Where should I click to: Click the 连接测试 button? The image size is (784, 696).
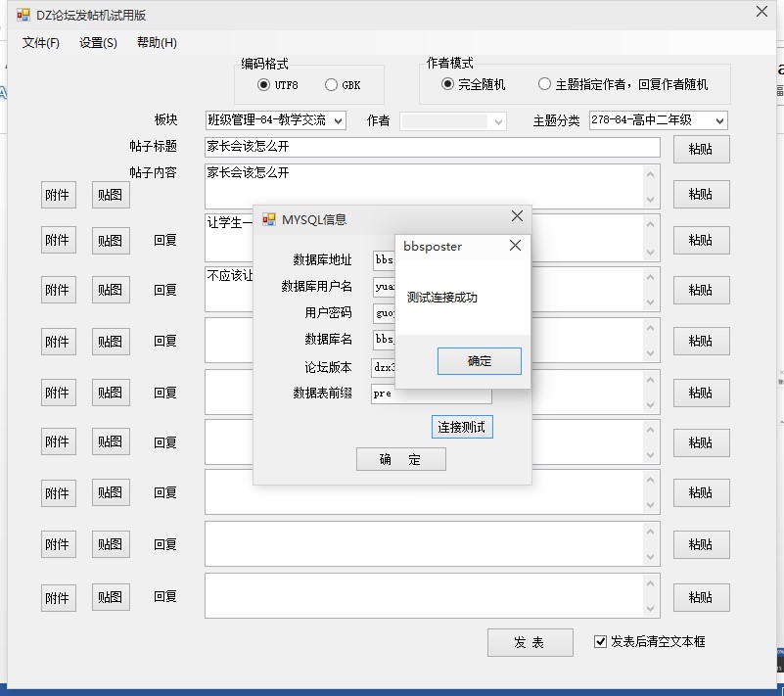click(462, 428)
